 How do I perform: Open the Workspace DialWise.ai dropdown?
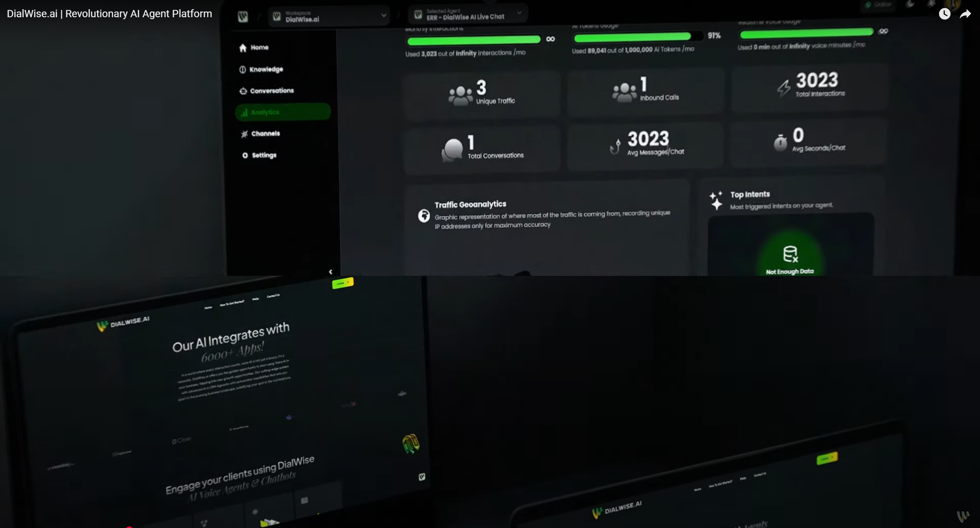tap(329, 16)
